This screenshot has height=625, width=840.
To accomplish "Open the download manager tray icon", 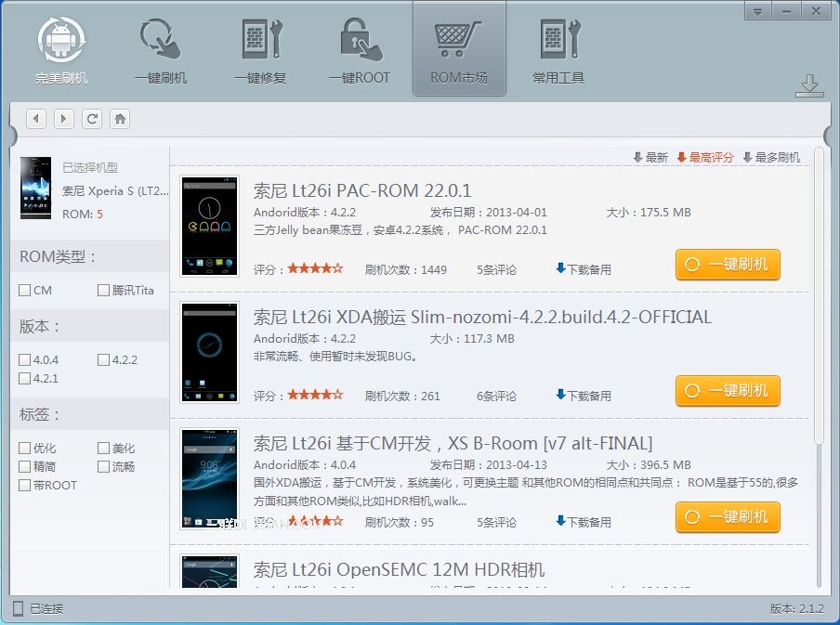I will coord(809,85).
